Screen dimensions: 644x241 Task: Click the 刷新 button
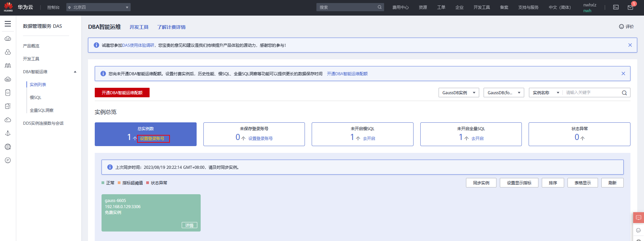click(613, 183)
